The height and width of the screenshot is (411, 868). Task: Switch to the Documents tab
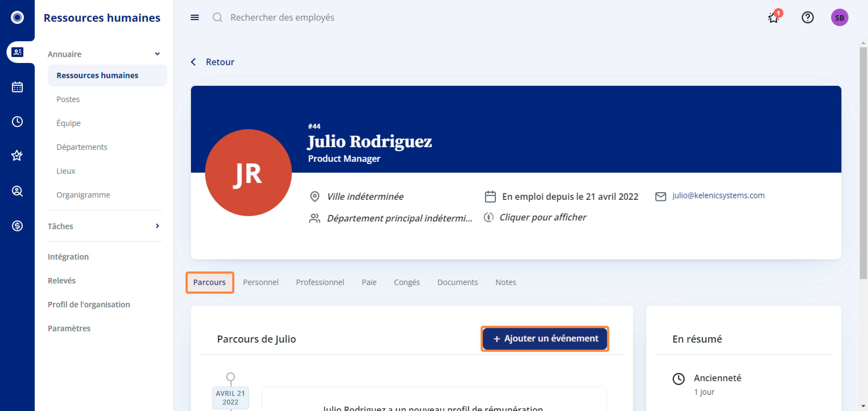pyautogui.click(x=458, y=283)
